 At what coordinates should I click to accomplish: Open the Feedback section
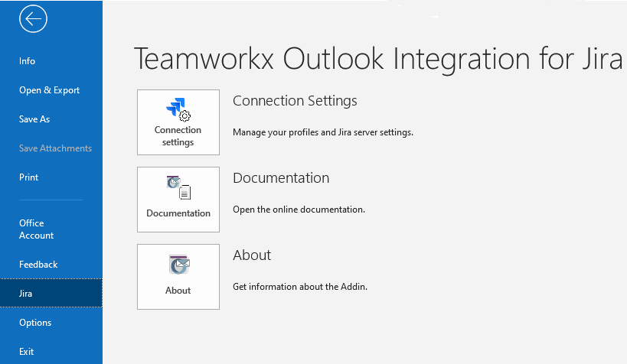tap(38, 265)
